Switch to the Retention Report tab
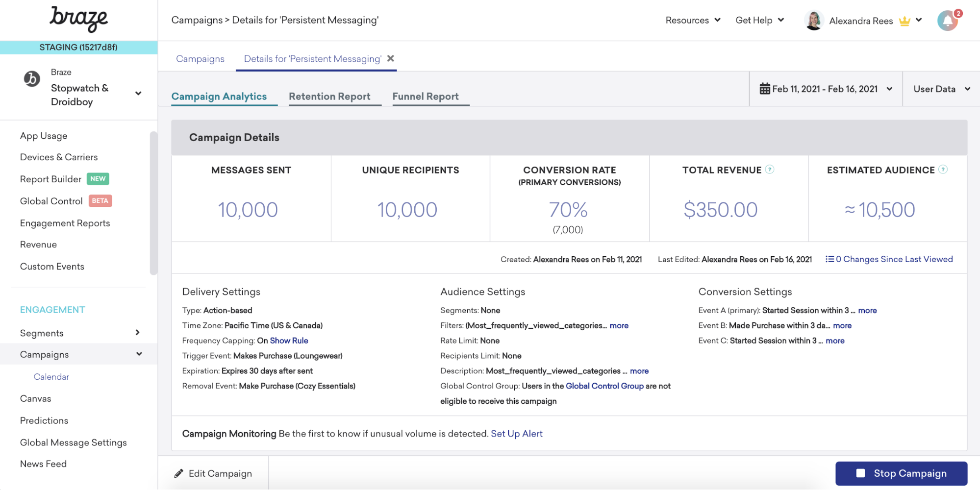This screenshot has width=980, height=490. pos(329,97)
